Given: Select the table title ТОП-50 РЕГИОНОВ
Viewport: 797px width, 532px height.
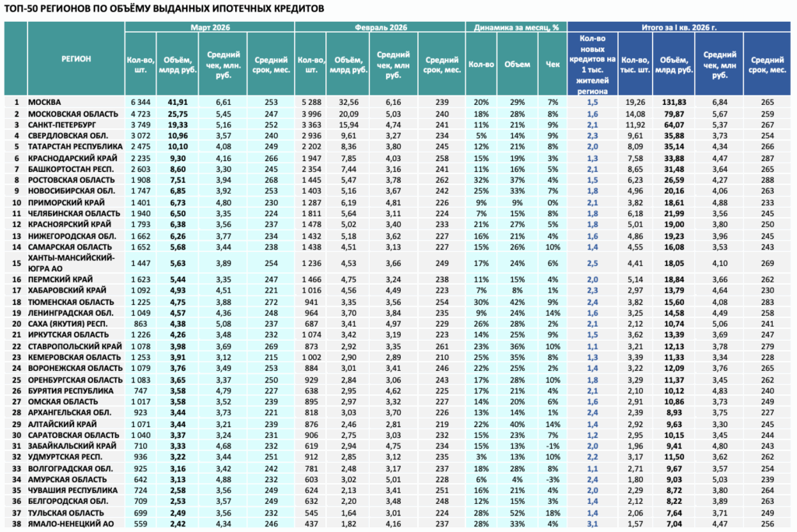Looking at the screenshot, I should click(163, 9).
